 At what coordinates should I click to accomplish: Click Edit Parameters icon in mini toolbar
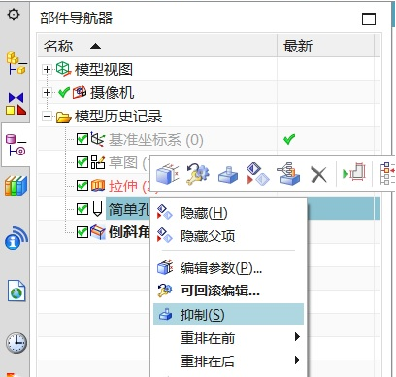pos(167,174)
